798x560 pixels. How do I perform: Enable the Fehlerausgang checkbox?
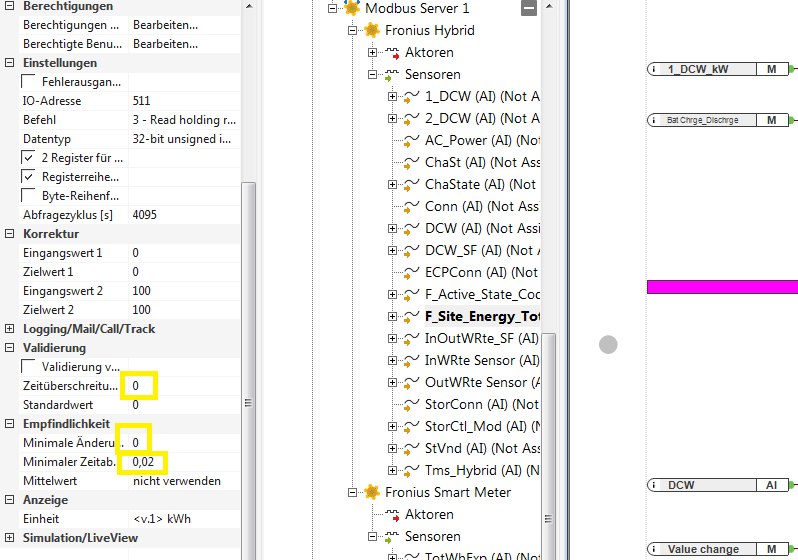[x=28, y=81]
